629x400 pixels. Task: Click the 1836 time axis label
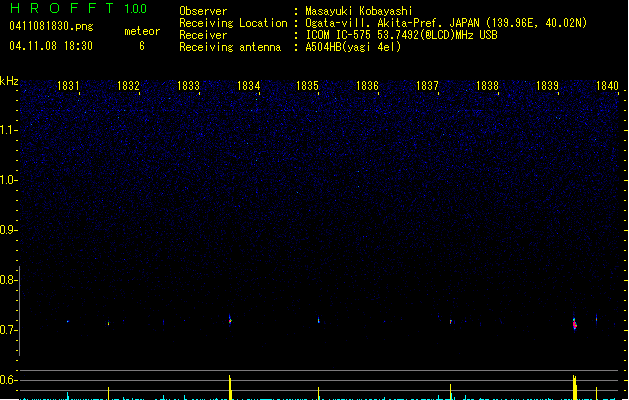tap(367, 85)
